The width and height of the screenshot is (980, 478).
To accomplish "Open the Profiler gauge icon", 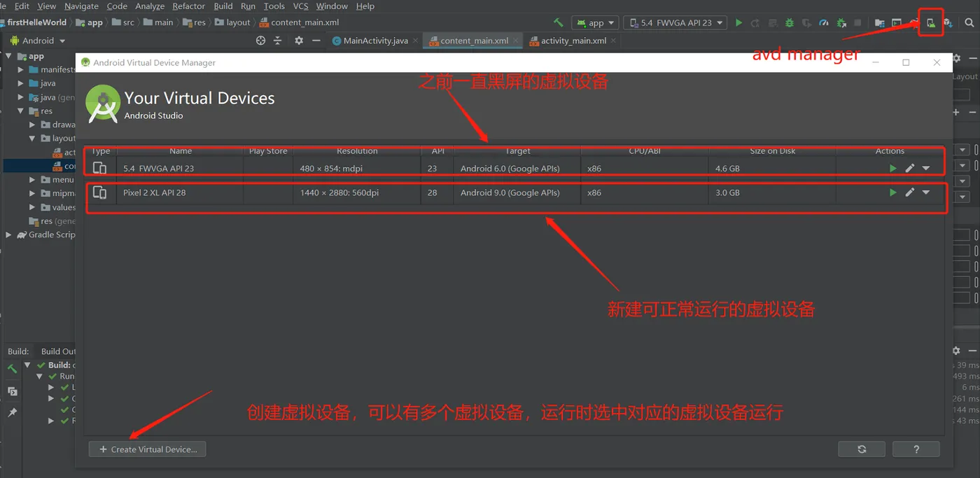I will pyautogui.click(x=824, y=22).
